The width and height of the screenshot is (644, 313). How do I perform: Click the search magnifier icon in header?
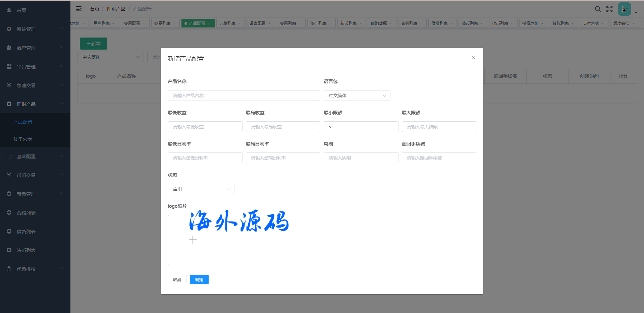point(598,9)
